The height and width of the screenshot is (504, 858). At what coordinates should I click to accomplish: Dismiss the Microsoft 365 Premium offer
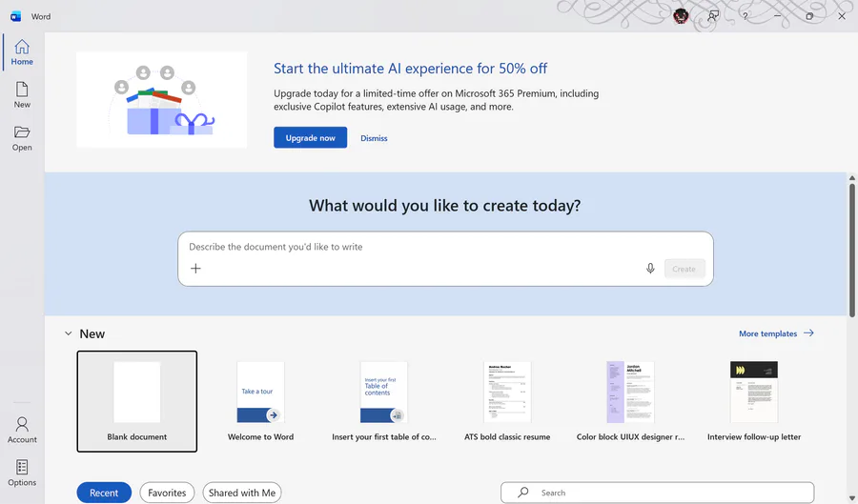374,138
